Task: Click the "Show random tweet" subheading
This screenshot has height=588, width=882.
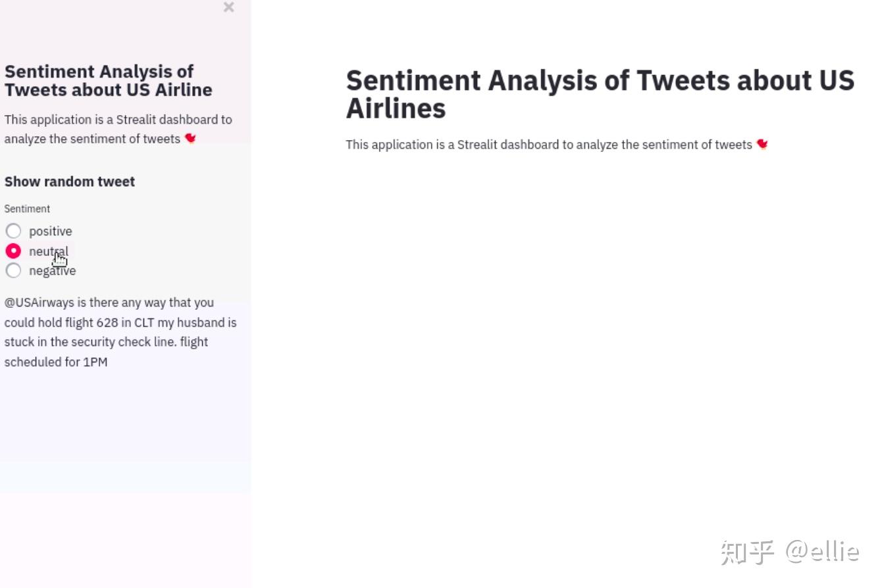Action: click(70, 182)
